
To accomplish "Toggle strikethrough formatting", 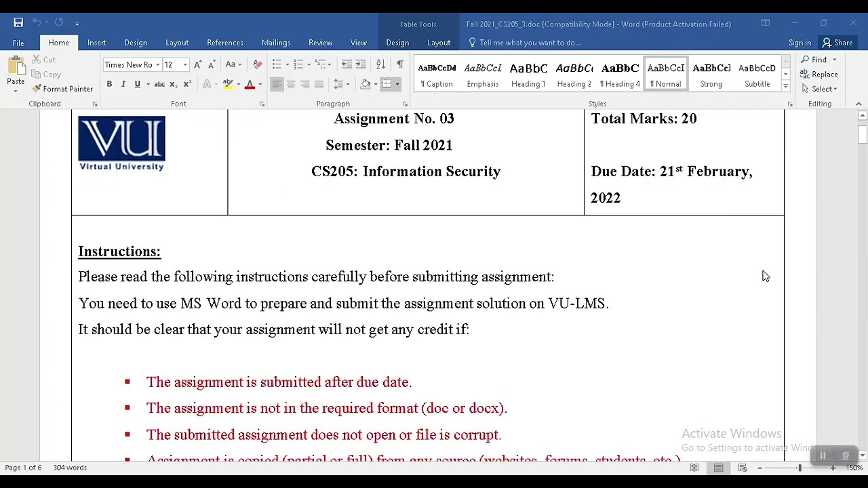I will click(159, 84).
